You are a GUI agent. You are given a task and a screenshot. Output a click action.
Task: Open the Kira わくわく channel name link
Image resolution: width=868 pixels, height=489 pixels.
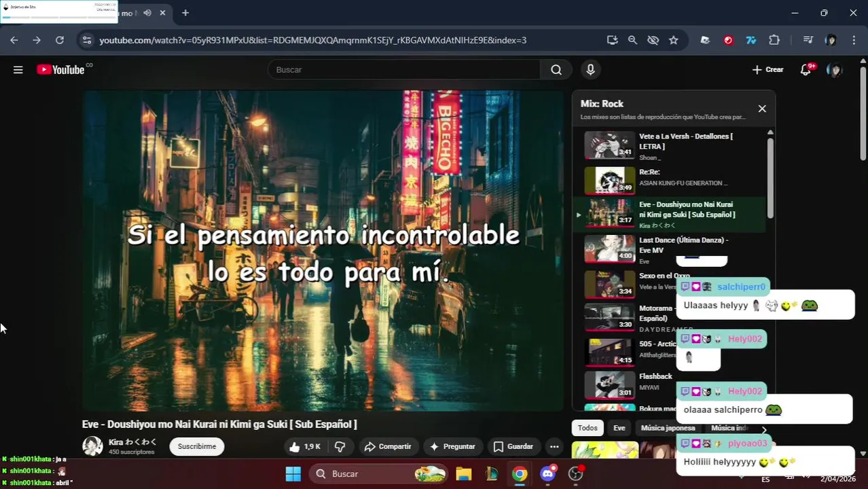click(132, 442)
